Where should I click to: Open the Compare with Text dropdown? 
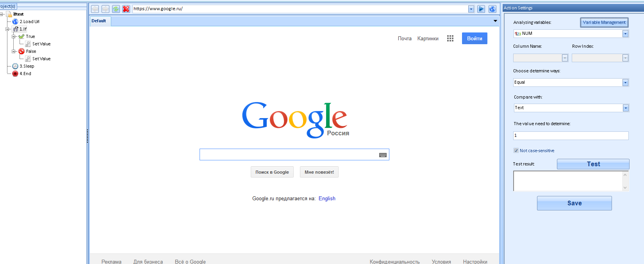(x=626, y=108)
